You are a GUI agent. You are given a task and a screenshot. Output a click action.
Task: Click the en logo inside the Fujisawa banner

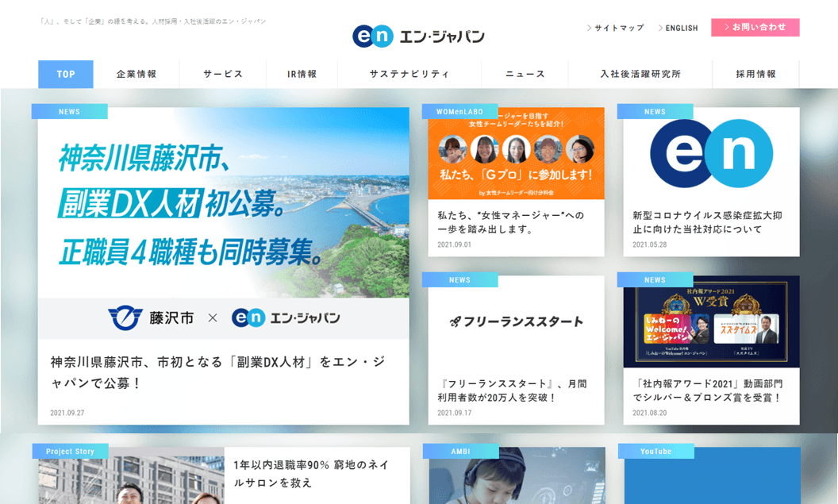pos(249,317)
